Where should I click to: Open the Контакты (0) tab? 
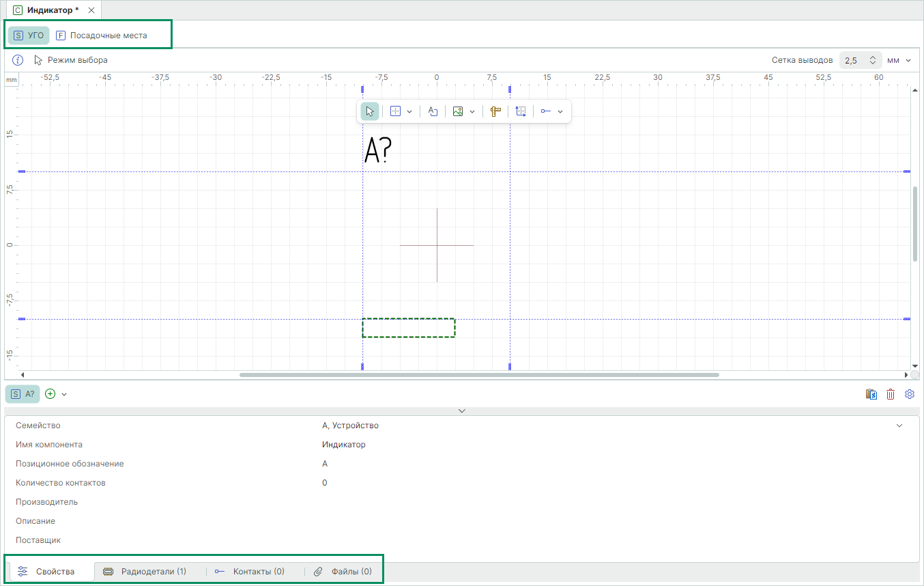[x=250, y=572]
